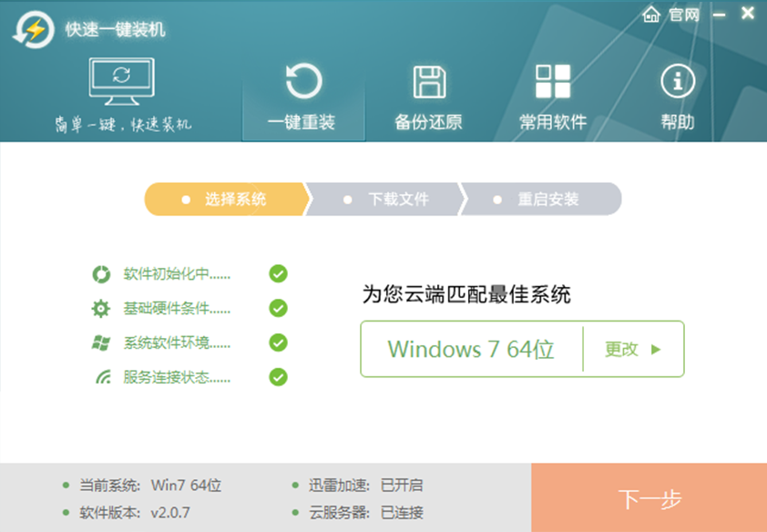Viewport: 767px width, 532px height.
Task: Click the gear icon for 基础硬件条件
Action: tap(101, 309)
